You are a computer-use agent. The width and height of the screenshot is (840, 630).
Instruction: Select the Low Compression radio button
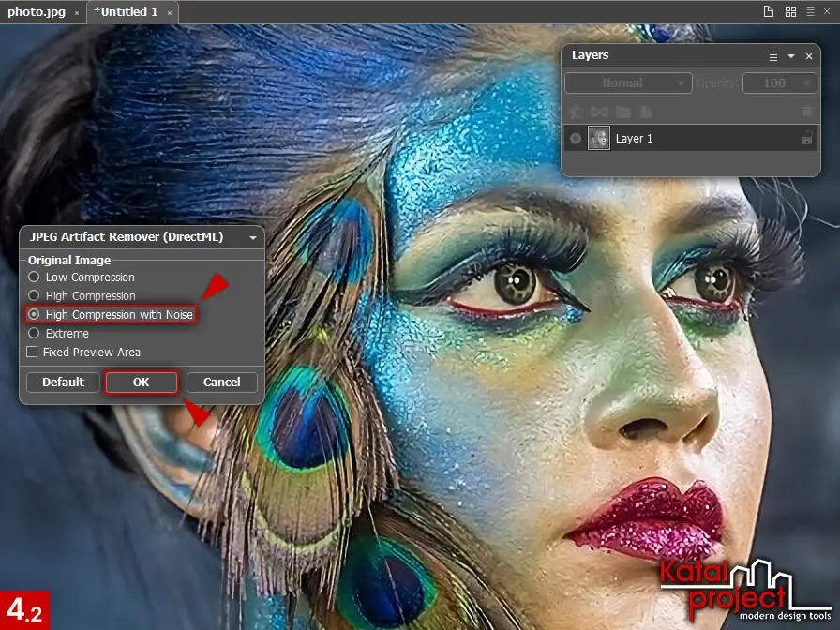(x=34, y=277)
